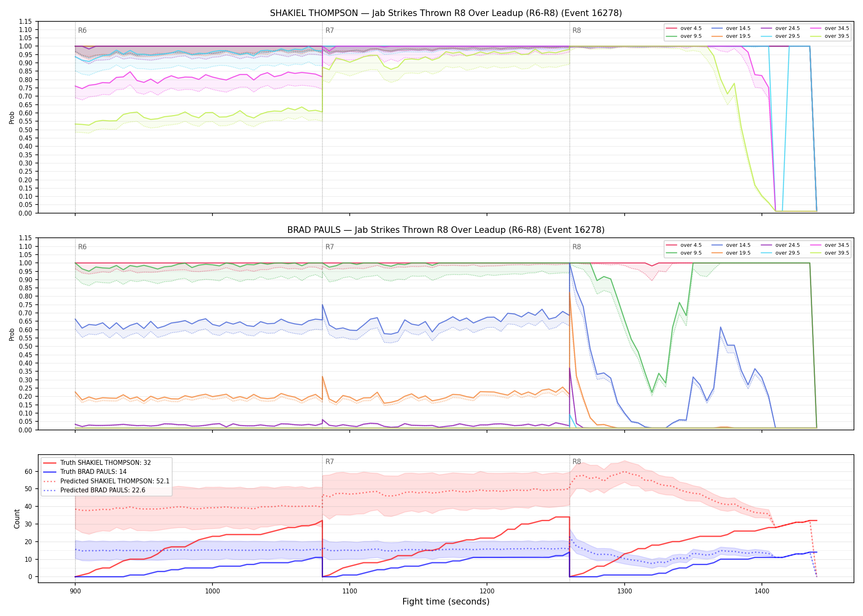Click the R8 round marker in the Pauls chart
Image resolution: width=863 pixels, height=616 pixels.
coord(577,247)
